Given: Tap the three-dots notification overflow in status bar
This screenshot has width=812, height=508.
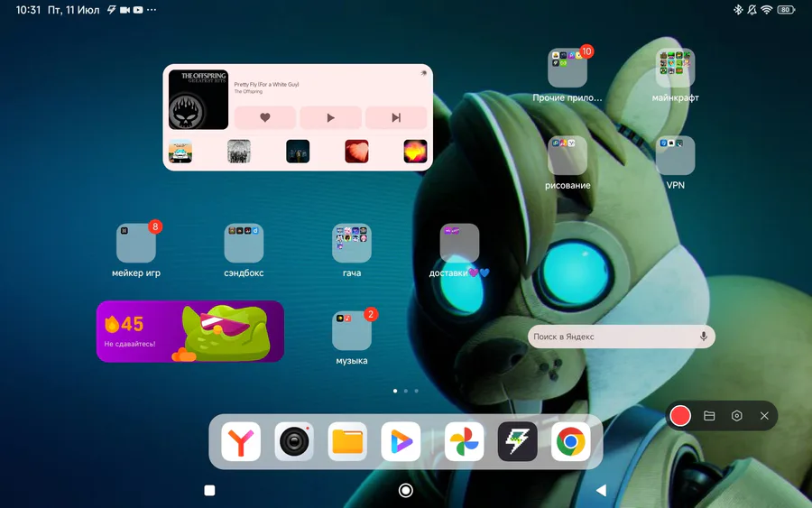Looking at the screenshot, I should tap(152, 10).
